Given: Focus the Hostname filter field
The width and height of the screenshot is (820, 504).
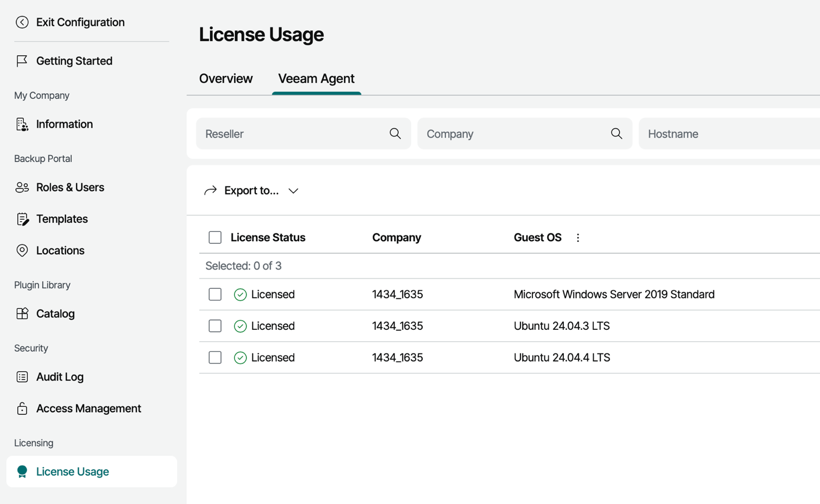Looking at the screenshot, I should point(729,134).
